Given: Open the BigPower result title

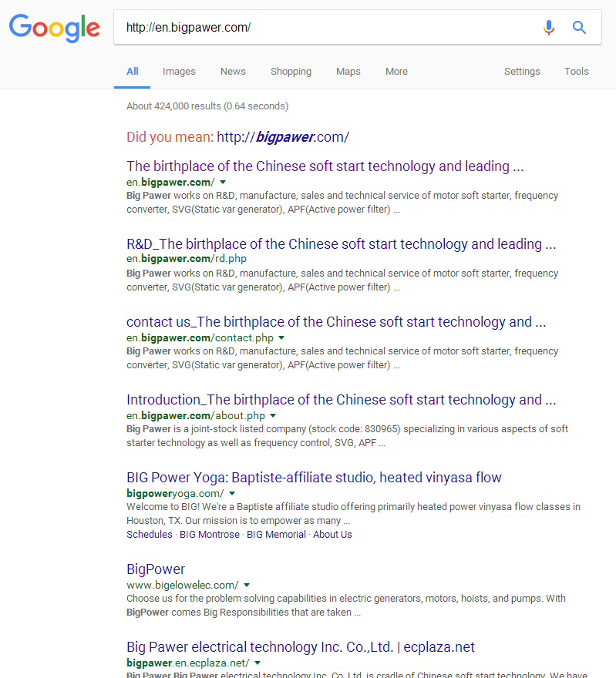Looking at the screenshot, I should click(156, 569).
